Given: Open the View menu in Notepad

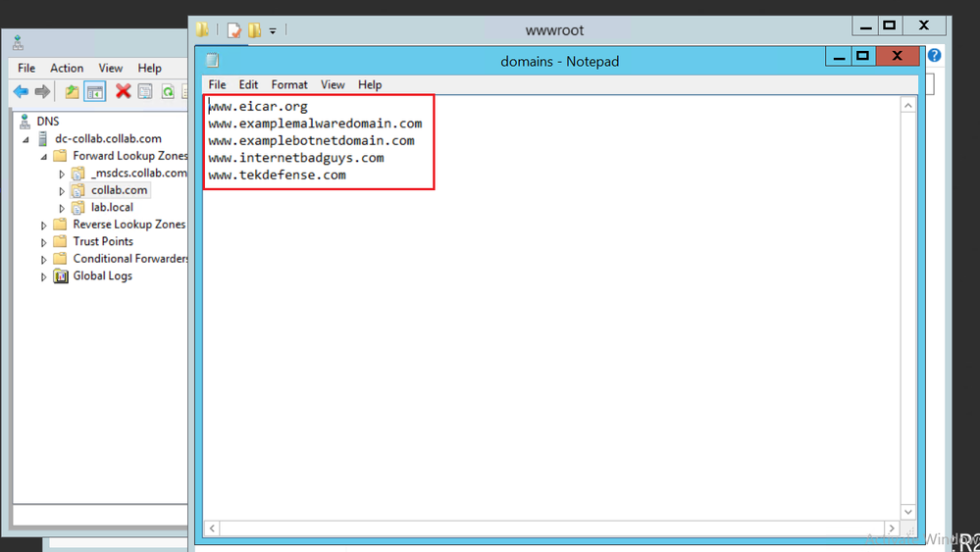Looking at the screenshot, I should click(x=333, y=84).
